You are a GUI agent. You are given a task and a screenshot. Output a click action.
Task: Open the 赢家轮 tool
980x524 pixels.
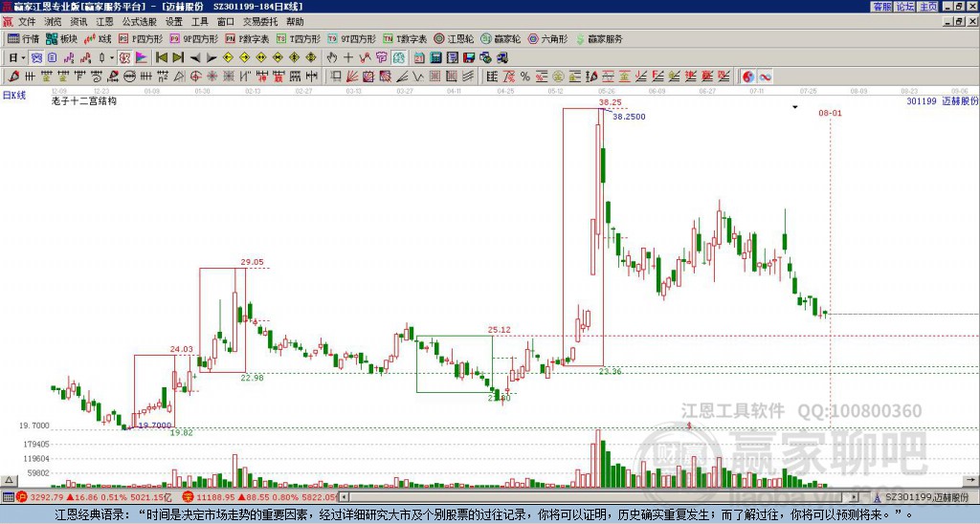pos(501,38)
